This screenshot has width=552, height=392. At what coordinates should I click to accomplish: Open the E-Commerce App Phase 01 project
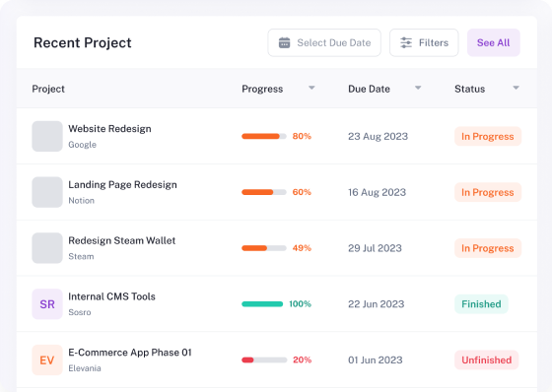click(130, 353)
